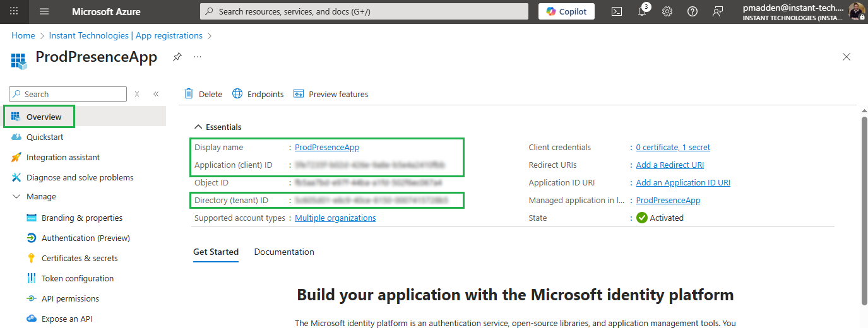This screenshot has width=868, height=328.
Task: Click Add a Redirect URI
Action: [x=670, y=165]
